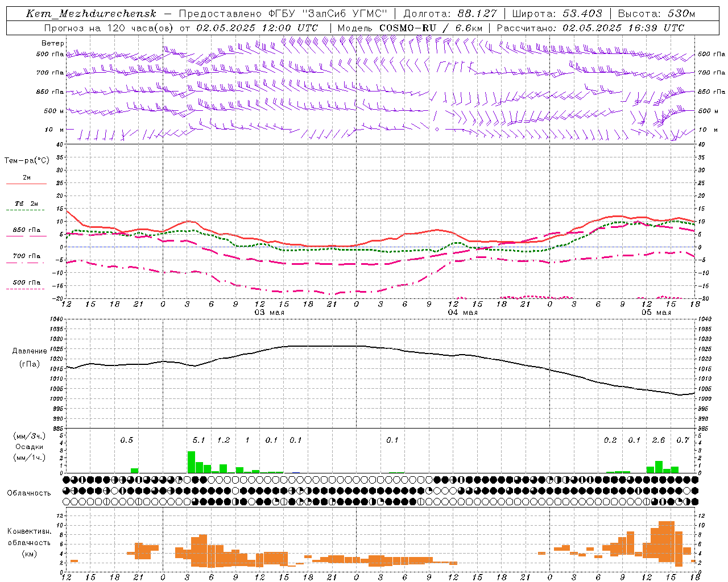
Task: Select the 700 гПа entry in temperature legend
Action: pyautogui.click(x=27, y=256)
